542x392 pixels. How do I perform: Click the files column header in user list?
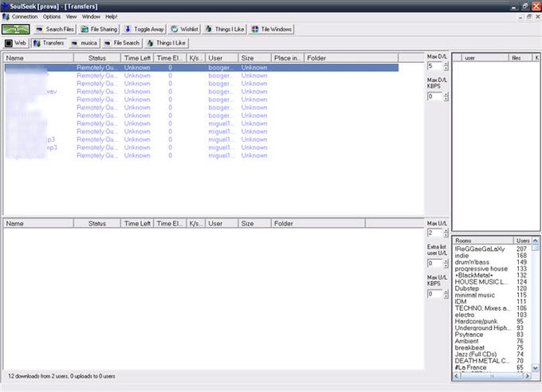click(520, 57)
